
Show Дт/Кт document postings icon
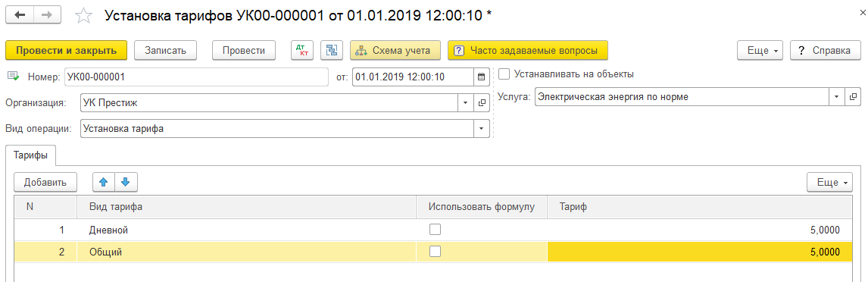pos(302,50)
